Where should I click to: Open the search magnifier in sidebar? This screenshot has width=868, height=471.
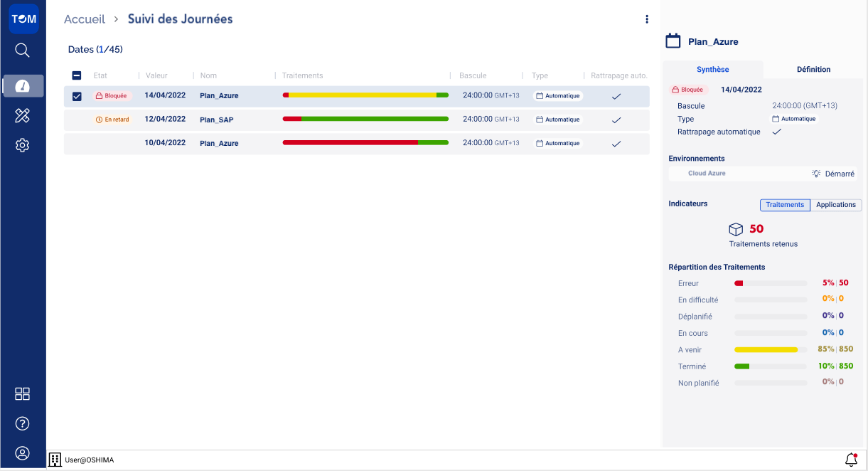tap(23, 51)
